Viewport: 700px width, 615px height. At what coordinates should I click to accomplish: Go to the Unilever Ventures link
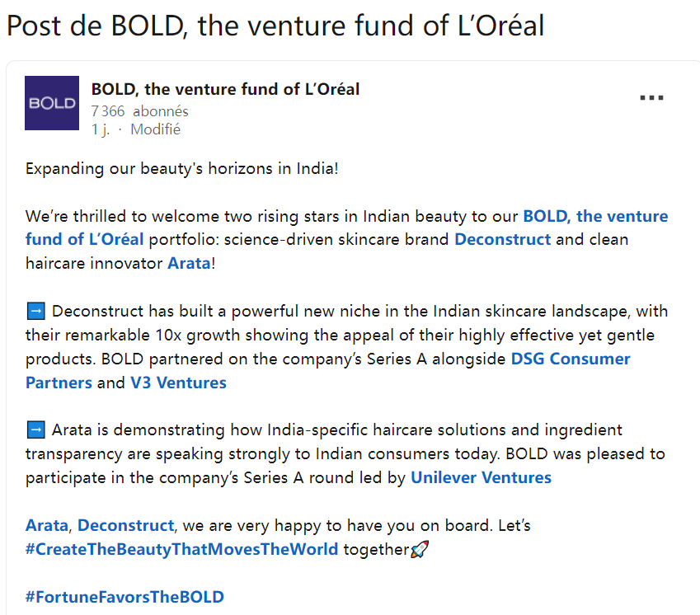[x=481, y=477]
